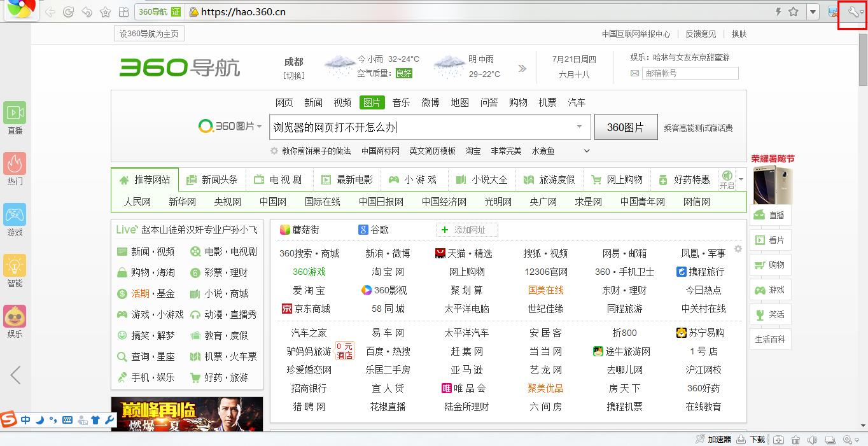Show more weather days via double chevron
This screenshot has height=446, width=868.
[x=522, y=68]
